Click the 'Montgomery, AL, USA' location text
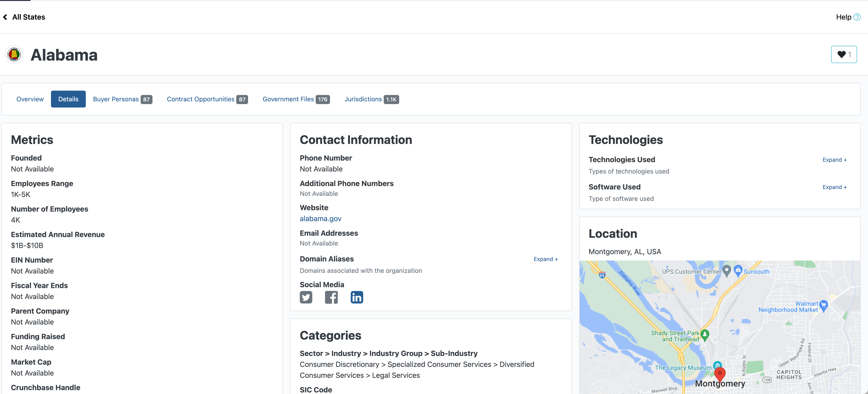This screenshot has height=394, width=868. pos(625,252)
